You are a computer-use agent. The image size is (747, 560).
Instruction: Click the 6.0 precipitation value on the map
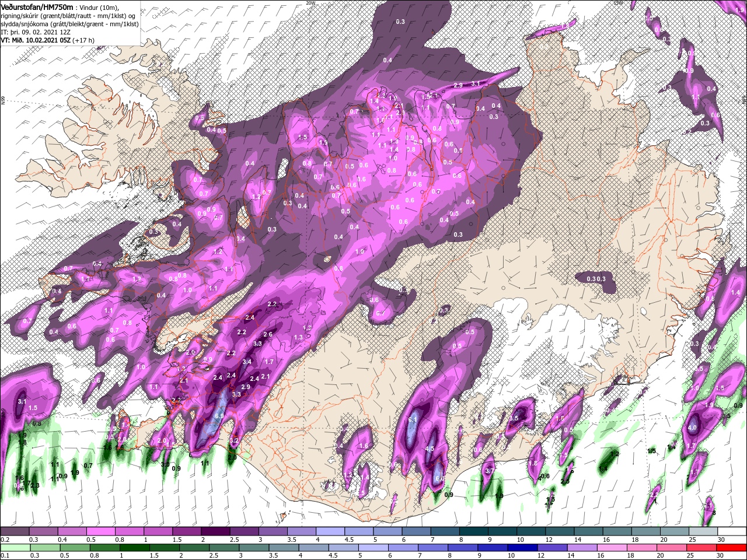[439, 478]
